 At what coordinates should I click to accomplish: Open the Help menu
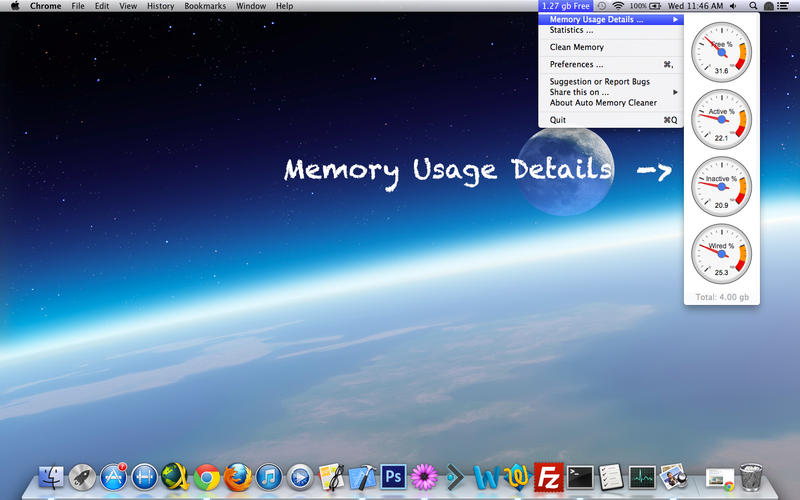[x=284, y=6]
